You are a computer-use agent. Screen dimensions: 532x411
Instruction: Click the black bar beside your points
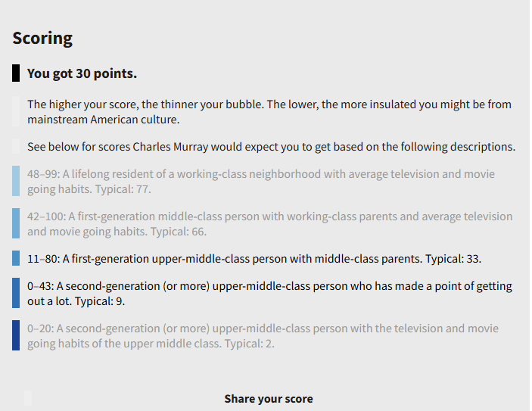click(x=16, y=73)
